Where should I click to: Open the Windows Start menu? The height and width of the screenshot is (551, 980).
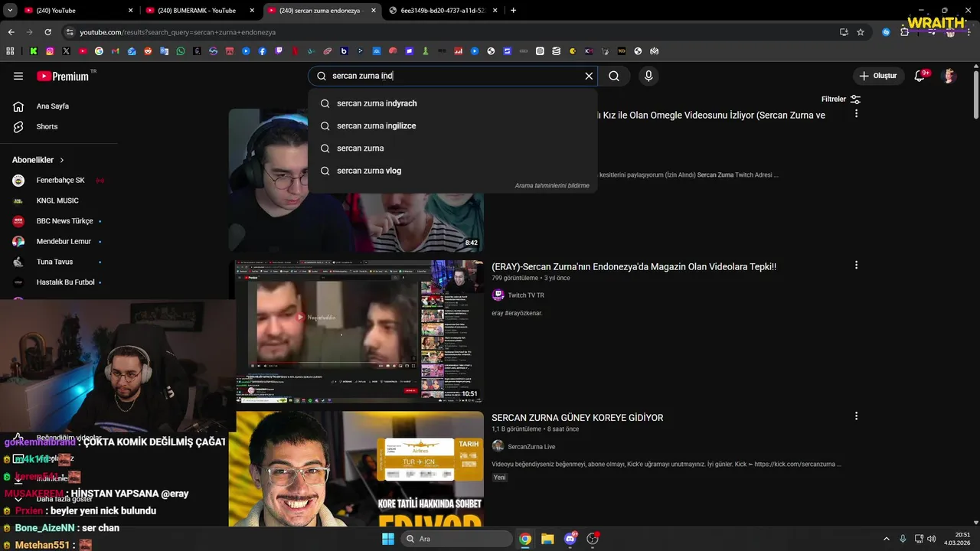pos(388,539)
